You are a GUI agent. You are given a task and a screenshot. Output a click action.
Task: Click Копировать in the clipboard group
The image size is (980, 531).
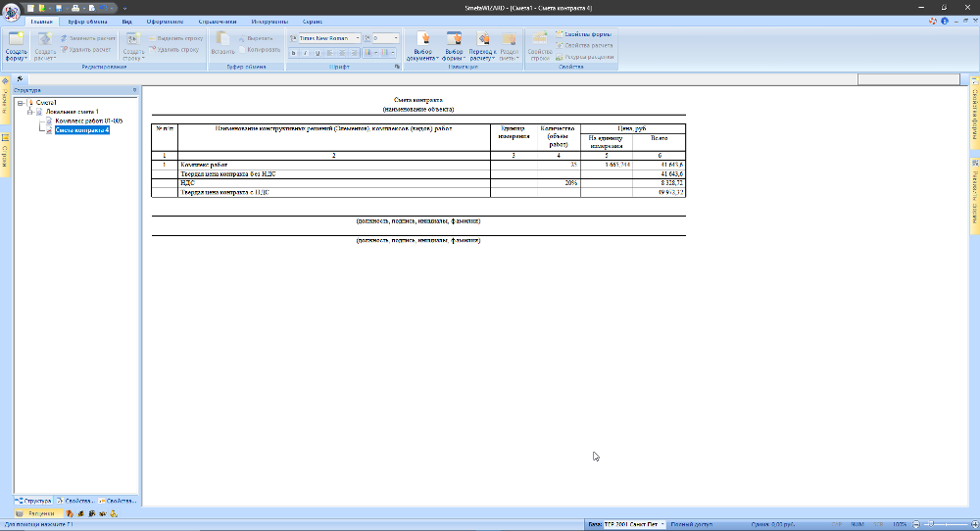[260, 49]
